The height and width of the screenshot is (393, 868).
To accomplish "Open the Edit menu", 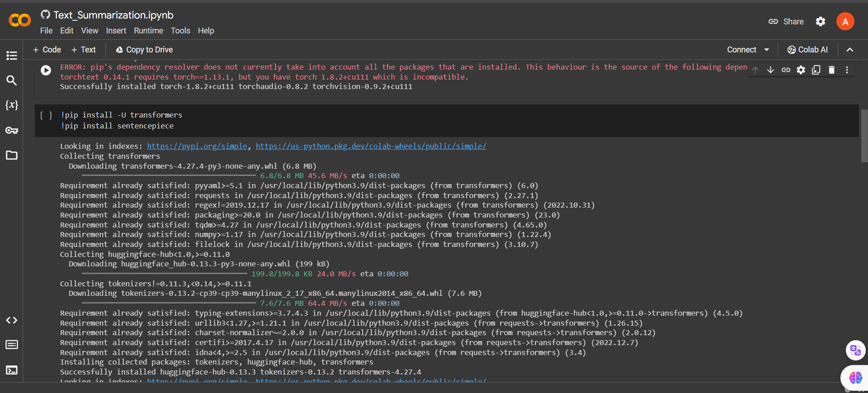I will 67,30.
